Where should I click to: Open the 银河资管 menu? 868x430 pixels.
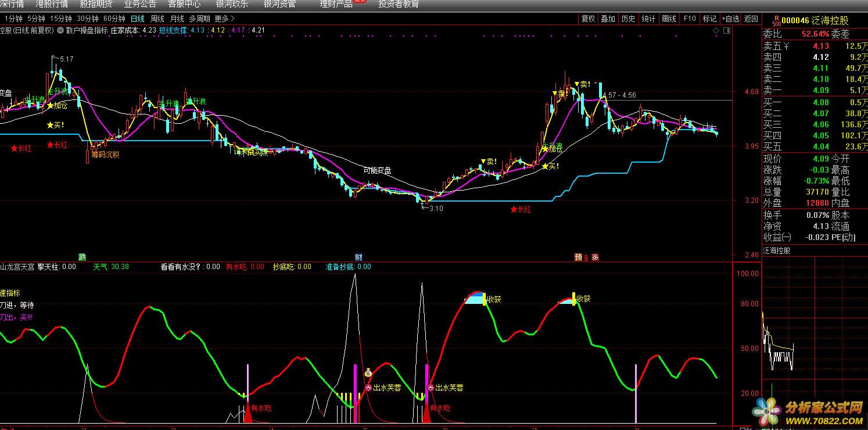pyautogui.click(x=279, y=4)
